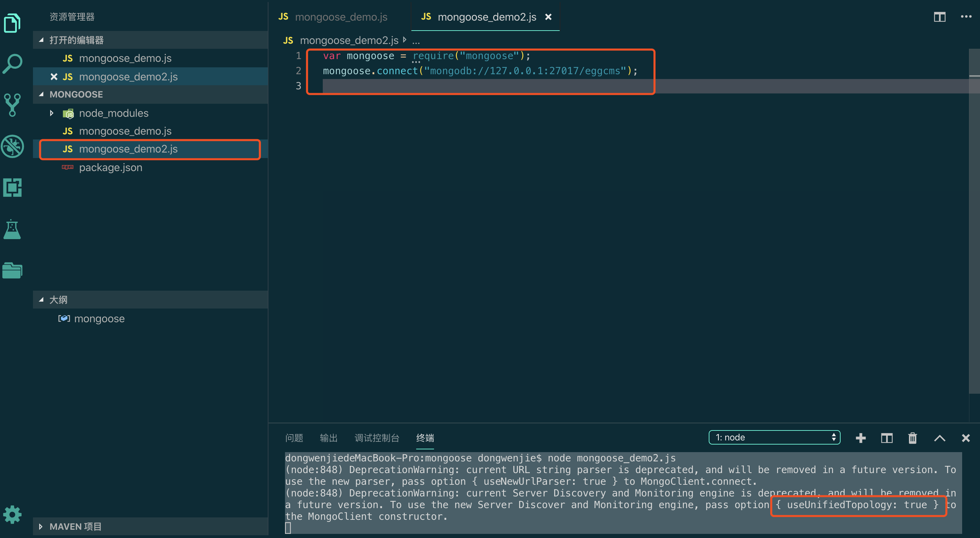The height and width of the screenshot is (538, 980).
Task: Open the Search view icon
Action: (12, 64)
